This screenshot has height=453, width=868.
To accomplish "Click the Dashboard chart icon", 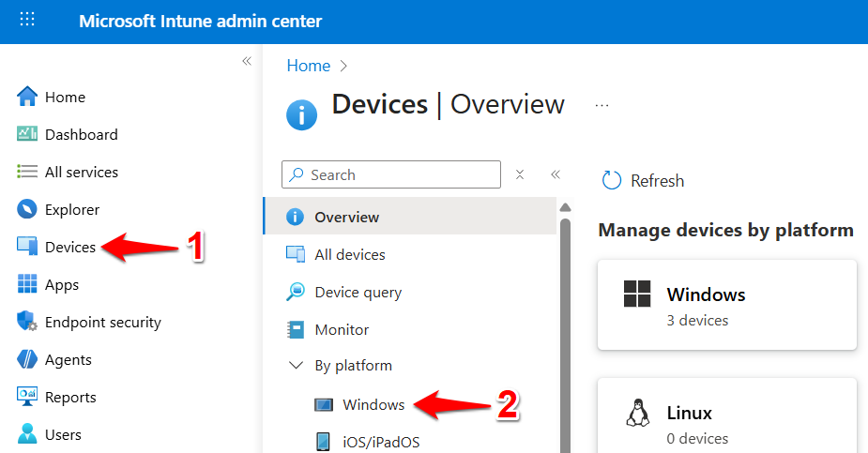I will 27,134.
